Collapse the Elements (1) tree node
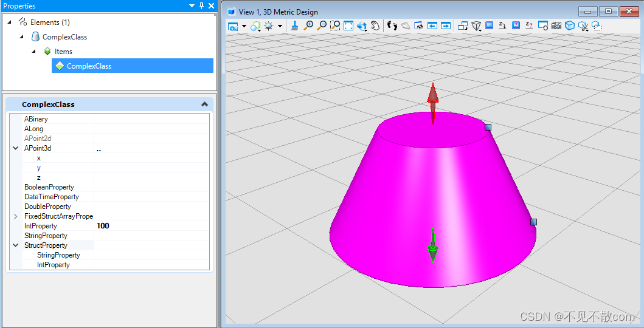The height and width of the screenshot is (328, 644). click(10, 22)
